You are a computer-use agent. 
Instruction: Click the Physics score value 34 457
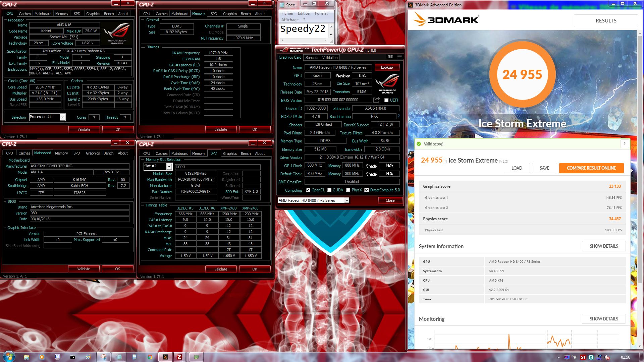(x=615, y=219)
